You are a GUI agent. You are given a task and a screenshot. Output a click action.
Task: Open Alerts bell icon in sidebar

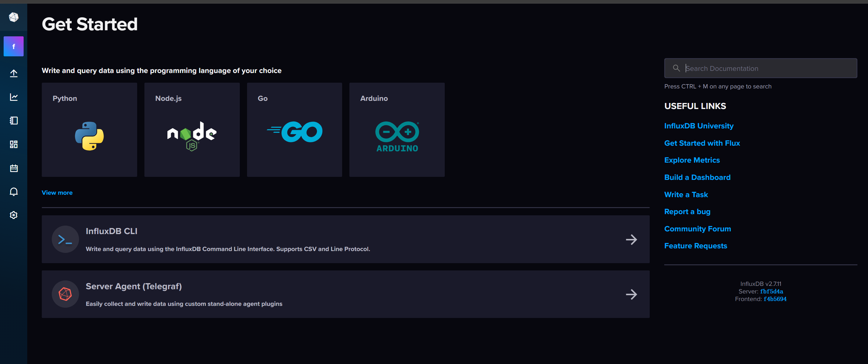point(14,191)
